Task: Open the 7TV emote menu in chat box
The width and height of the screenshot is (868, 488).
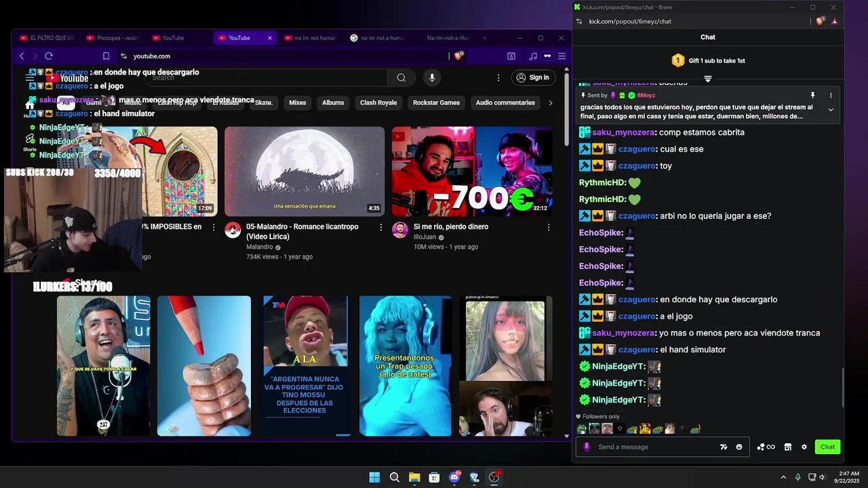Action: [x=724, y=447]
